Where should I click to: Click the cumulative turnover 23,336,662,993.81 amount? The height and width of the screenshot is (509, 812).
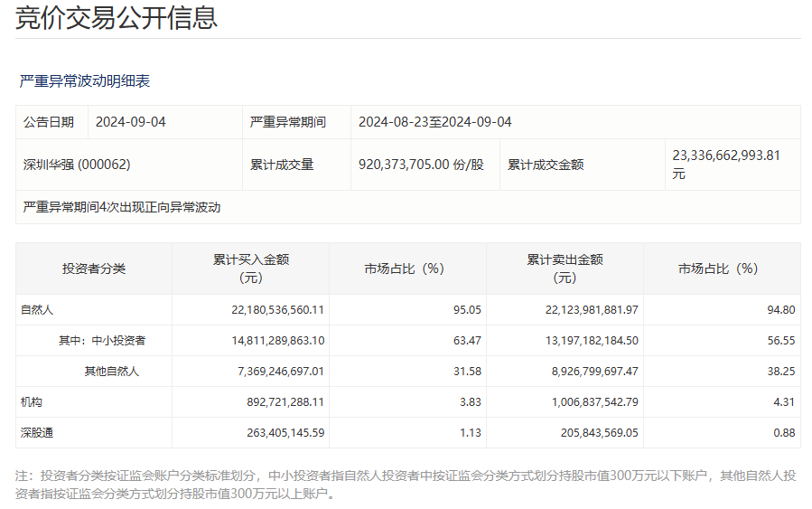(x=725, y=156)
